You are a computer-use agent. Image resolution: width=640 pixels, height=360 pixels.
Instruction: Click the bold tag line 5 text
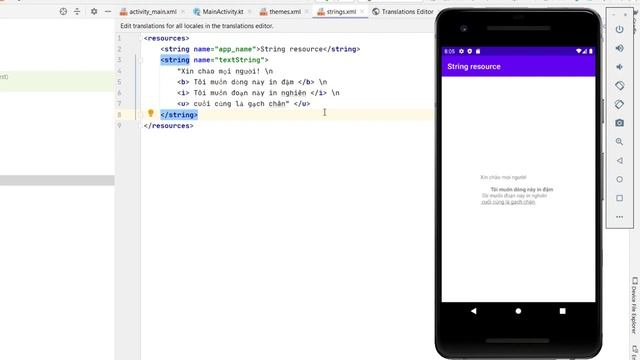point(252,82)
